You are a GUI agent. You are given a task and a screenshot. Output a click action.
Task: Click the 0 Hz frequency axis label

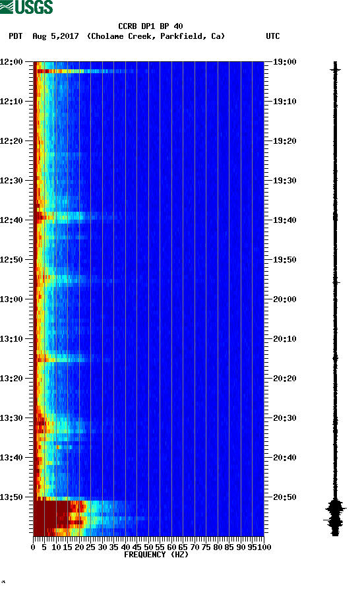pos(33,547)
